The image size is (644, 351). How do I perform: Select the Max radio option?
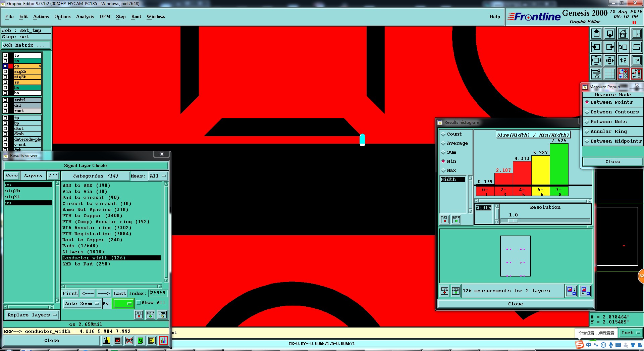pyautogui.click(x=448, y=170)
